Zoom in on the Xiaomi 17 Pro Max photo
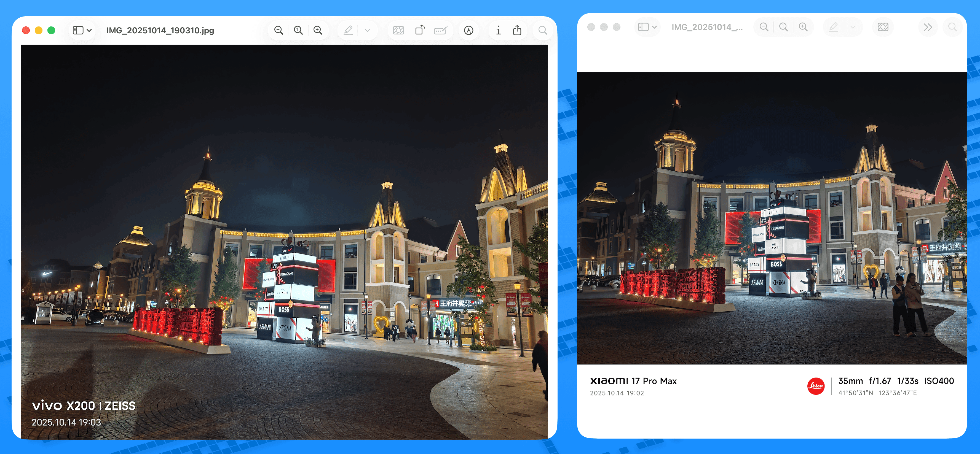 click(x=803, y=27)
